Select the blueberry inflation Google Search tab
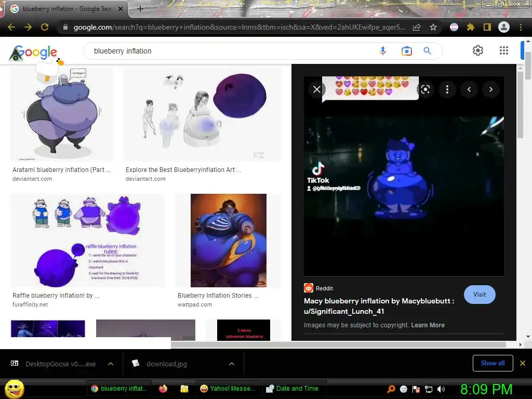Viewport: 532px width, 399px height. [66, 9]
